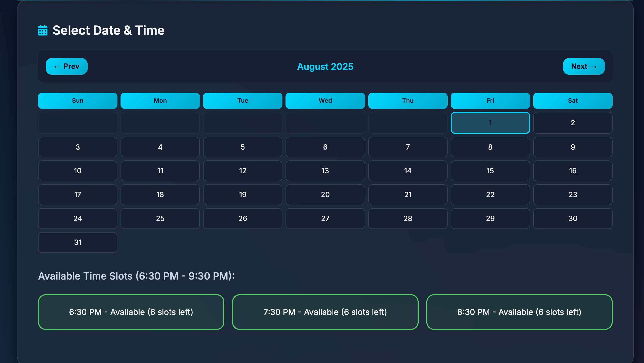Click the Available Time Slots heading
644x363 pixels.
[x=136, y=276]
